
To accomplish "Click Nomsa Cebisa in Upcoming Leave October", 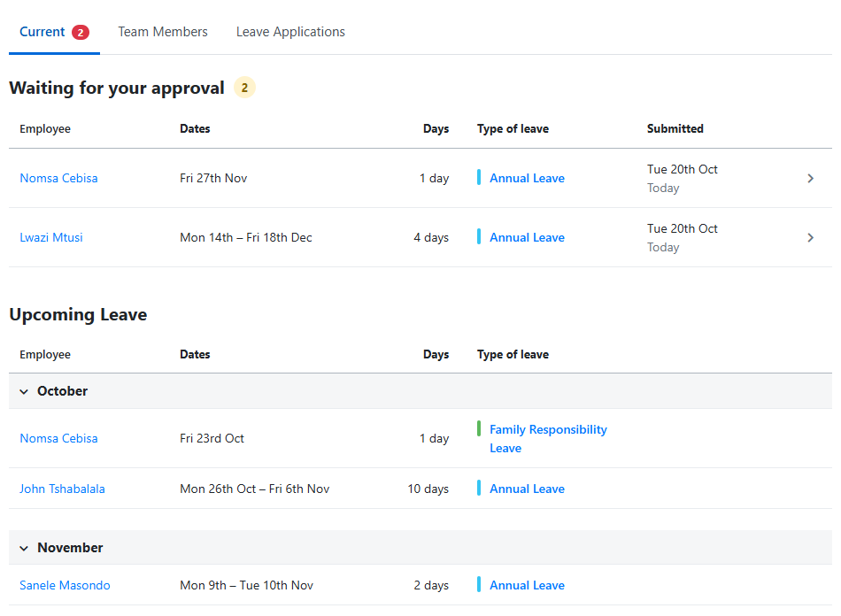I will 58,438.
